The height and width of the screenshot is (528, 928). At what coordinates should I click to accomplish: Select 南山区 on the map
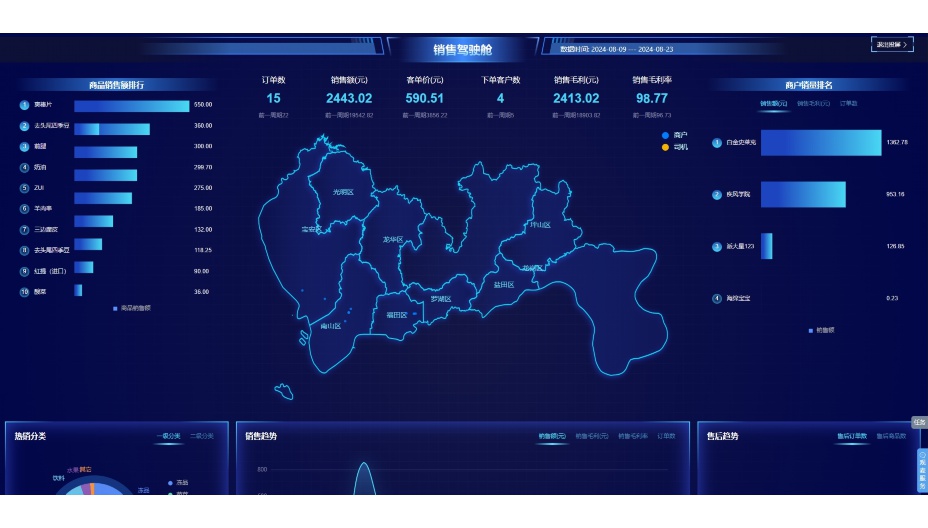330,326
